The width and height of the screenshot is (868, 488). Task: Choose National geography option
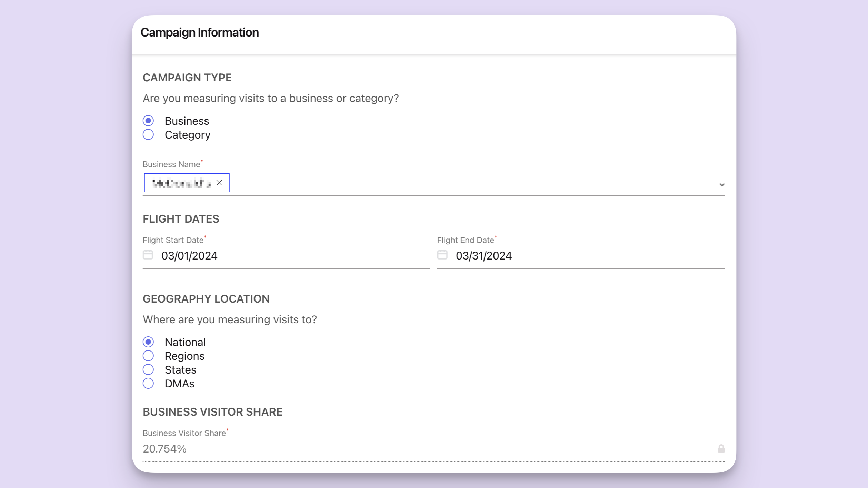(x=148, y=342)
